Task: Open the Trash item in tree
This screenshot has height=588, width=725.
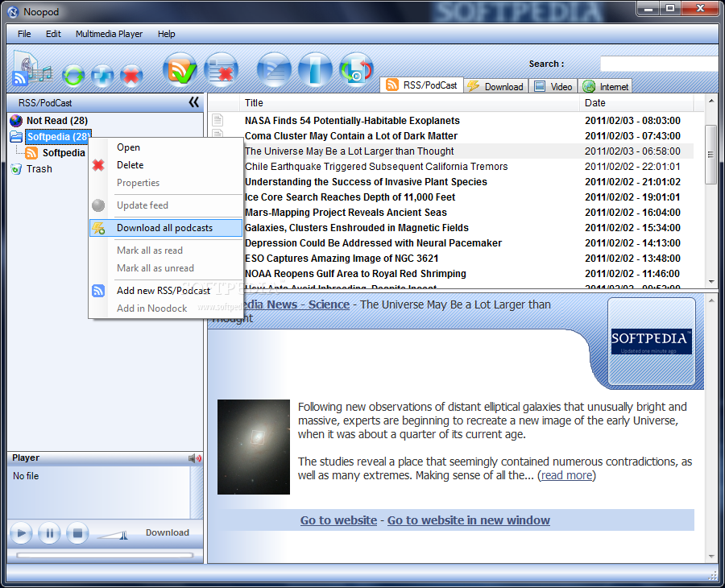Action: point(39,168)
